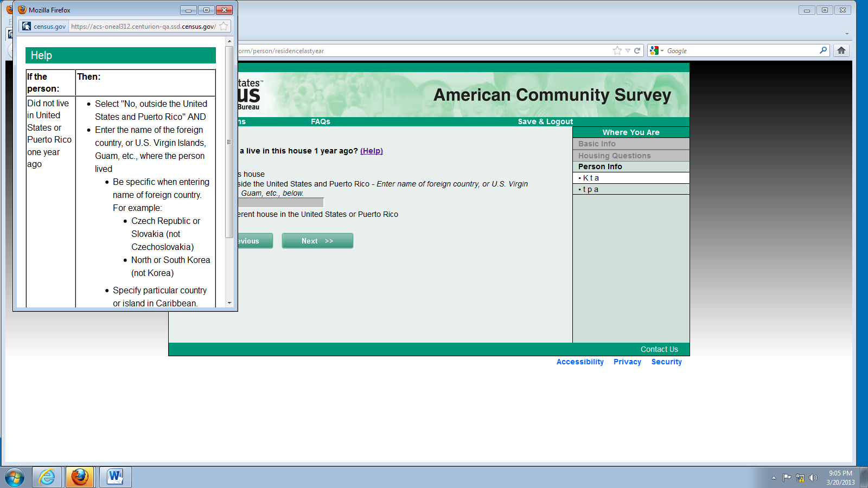Select Person Info in Where You Are
Image resolution: width=868 pixels, height=488 pixels.
click(600, 166)
